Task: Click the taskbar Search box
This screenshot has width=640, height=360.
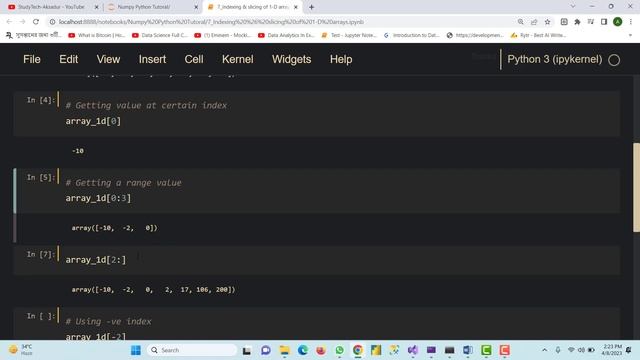Action: 192,350
